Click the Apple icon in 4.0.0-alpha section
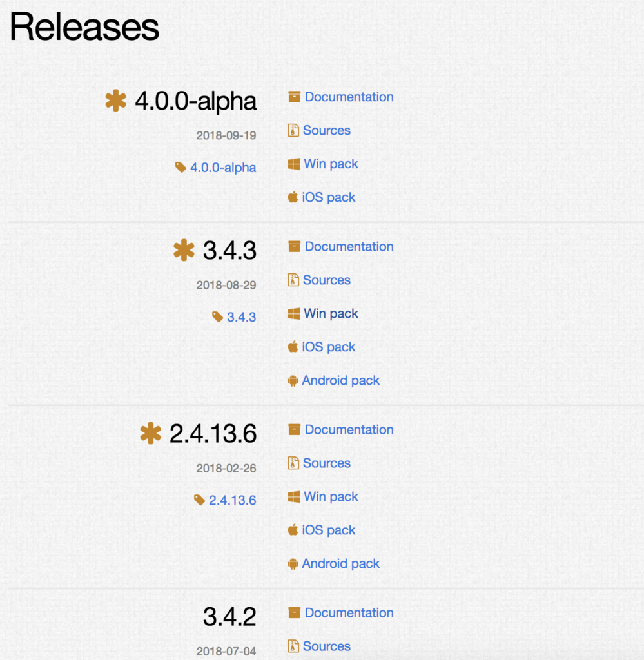 (293, 197)
